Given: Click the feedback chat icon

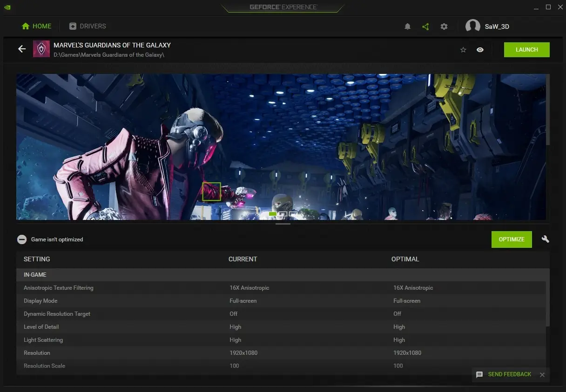Looking at the screenshot, I should point(479,374).
